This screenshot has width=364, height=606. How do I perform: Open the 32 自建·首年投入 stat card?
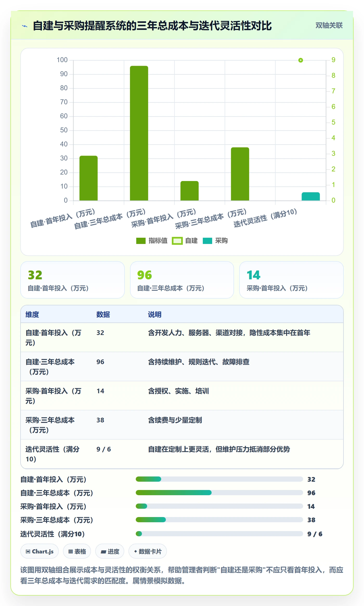tap(73, 280)
